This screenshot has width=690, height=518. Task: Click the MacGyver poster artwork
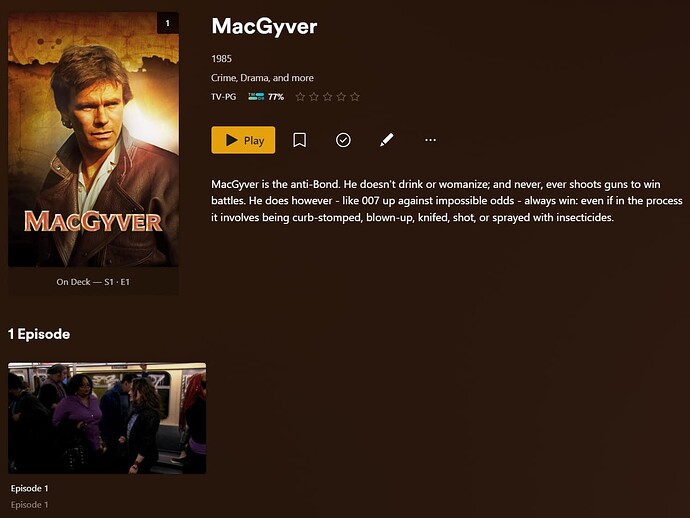(x=93, y=139)
